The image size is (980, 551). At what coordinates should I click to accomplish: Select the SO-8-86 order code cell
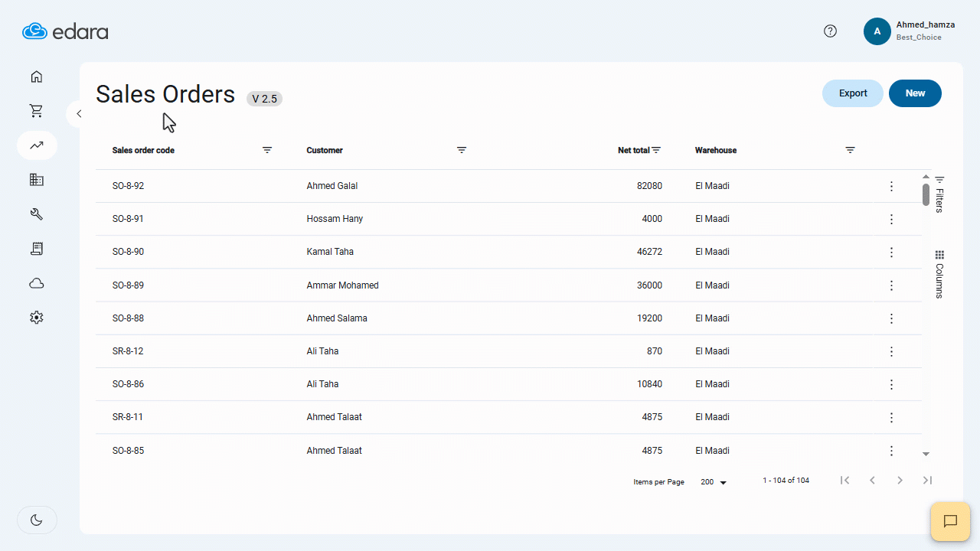[128, 384]
